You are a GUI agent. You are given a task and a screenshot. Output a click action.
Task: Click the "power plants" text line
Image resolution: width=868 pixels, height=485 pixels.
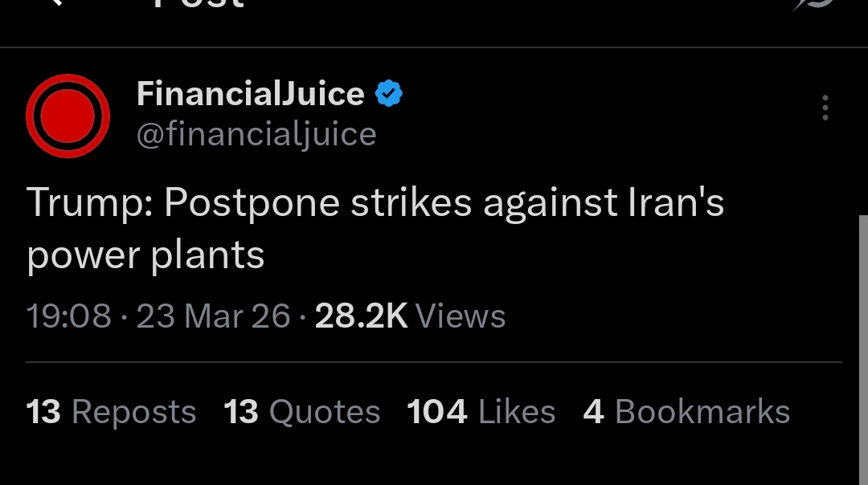point(145,256)
